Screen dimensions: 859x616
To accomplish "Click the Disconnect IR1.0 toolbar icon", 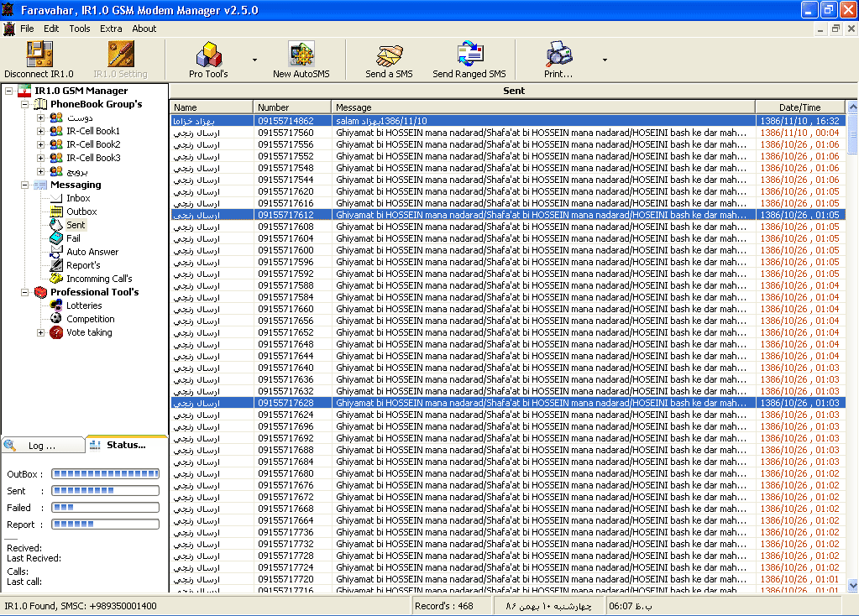I will pyautogui.click(x=39, y=54).
